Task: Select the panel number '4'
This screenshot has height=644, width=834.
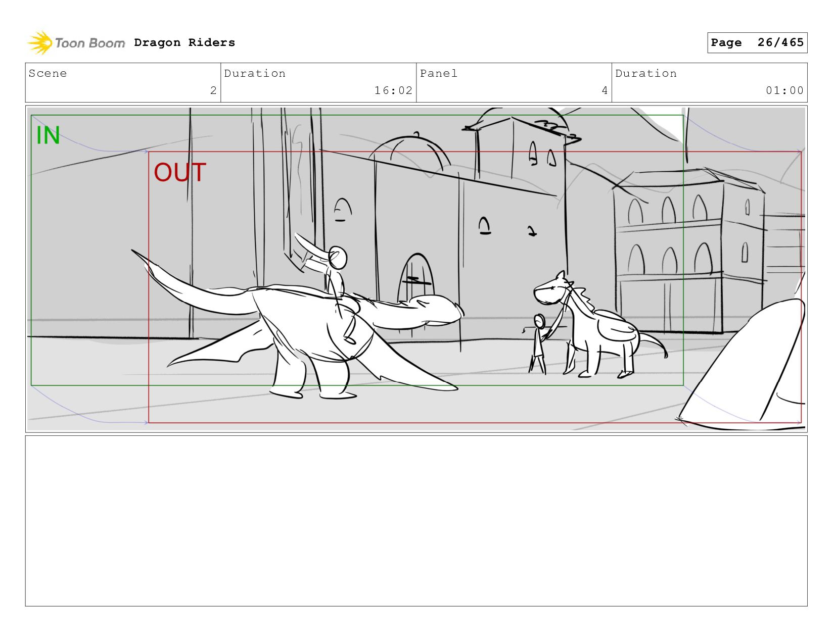Action: [x=605, y=90]
